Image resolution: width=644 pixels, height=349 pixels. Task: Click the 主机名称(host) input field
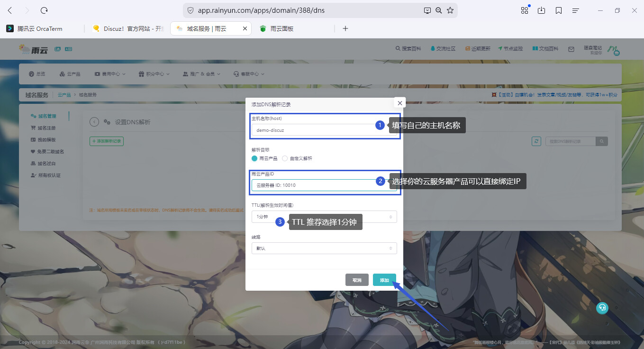[x=324, y=130]
